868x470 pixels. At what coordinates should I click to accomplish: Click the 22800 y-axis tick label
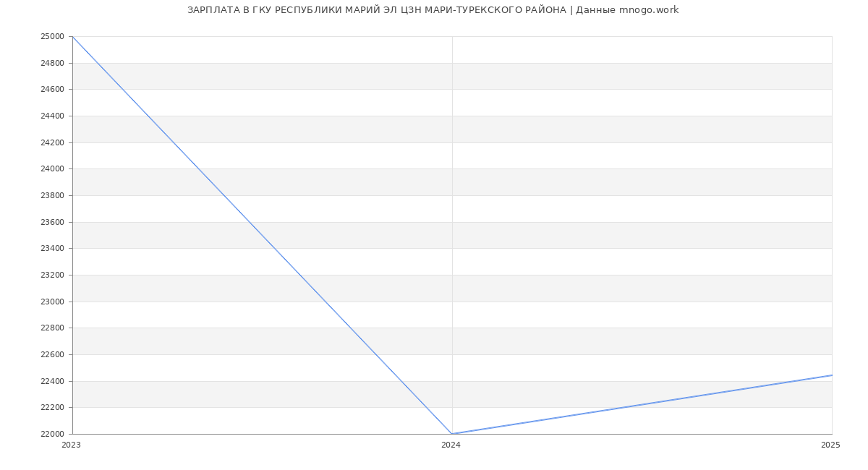point(52,328)
